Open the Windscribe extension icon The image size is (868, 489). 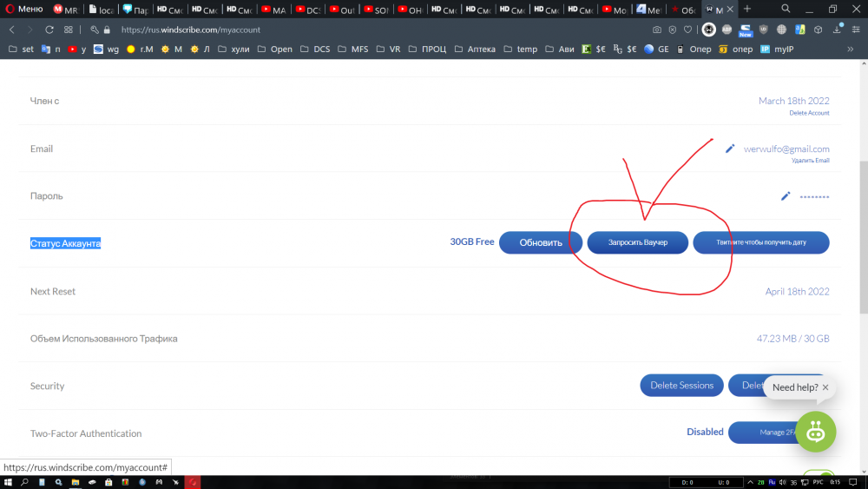point(708,30)
